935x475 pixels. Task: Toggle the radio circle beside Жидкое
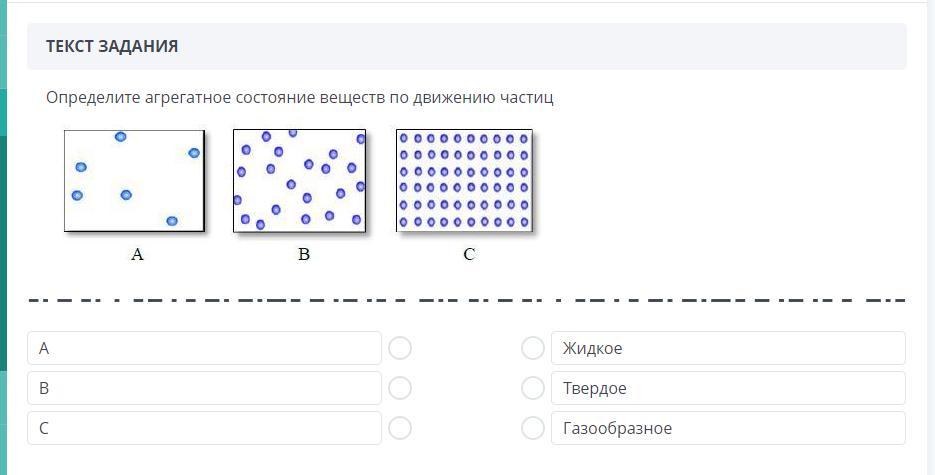[533, 348]
